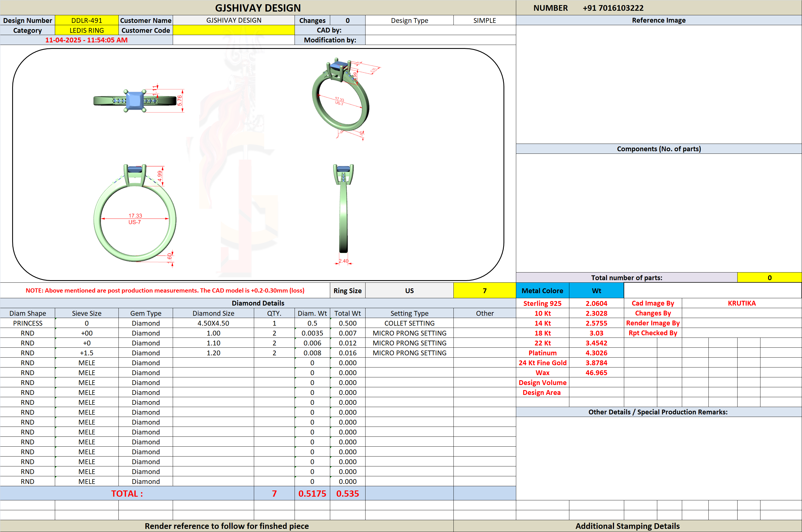Select the Changes count value 0
802x532 pixels.
[347, 20]
